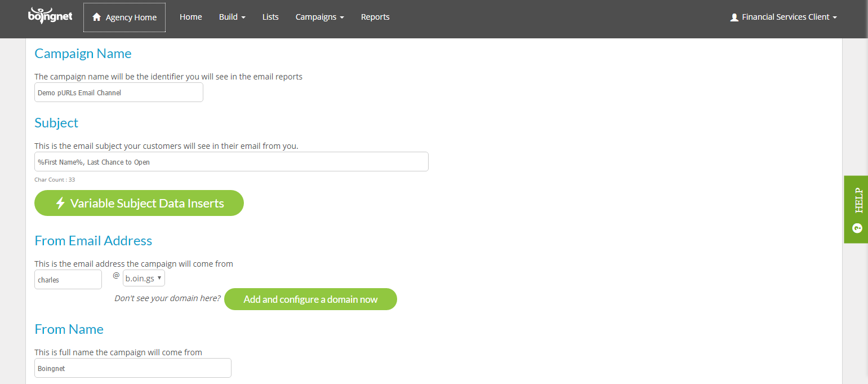Click Add and configure a domain now
Viewport: 868px width, 384px height.
pyautogui.click(x=310, y=299)
